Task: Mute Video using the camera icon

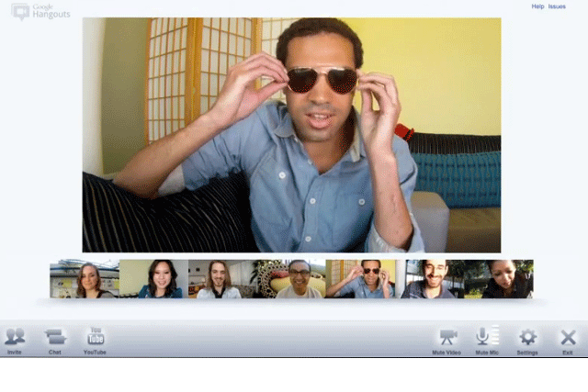Action: click(x=447, y=337)
